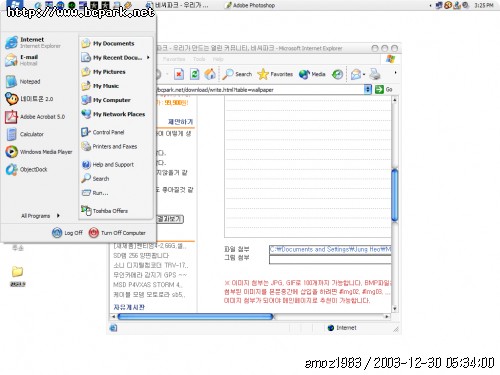500x375 pixels.
Task: Open the 자유게시판 link
Action: pos(129,307)
